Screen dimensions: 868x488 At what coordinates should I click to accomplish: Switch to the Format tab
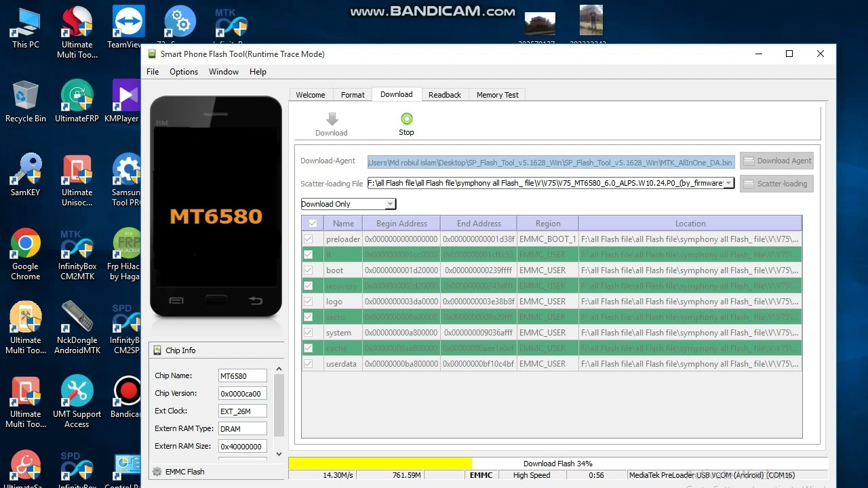tap(353, 95)
